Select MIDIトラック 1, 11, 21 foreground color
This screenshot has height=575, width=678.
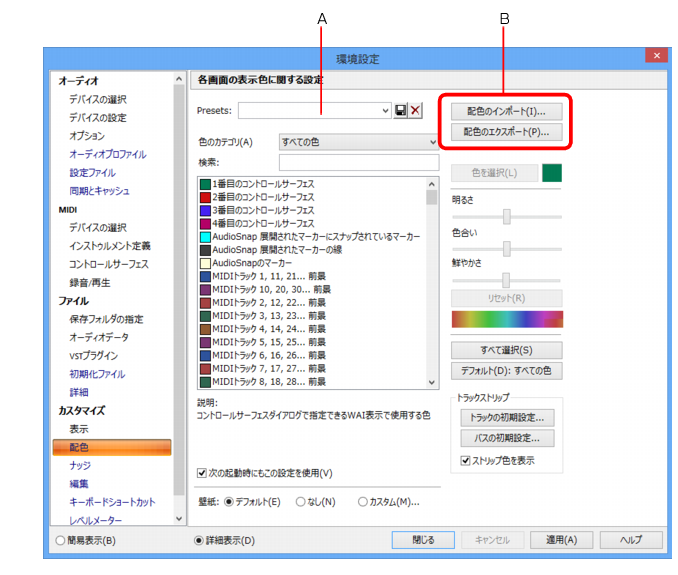tap(263, 276)
